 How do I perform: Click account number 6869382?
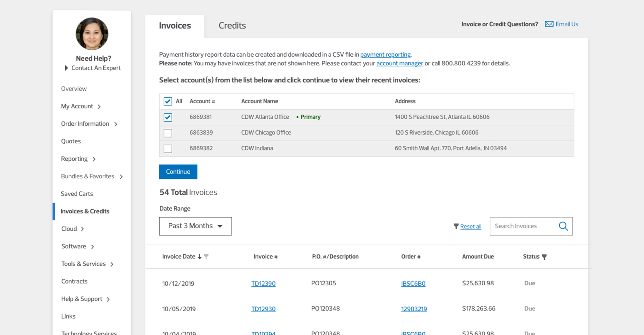tap(201, 148)
